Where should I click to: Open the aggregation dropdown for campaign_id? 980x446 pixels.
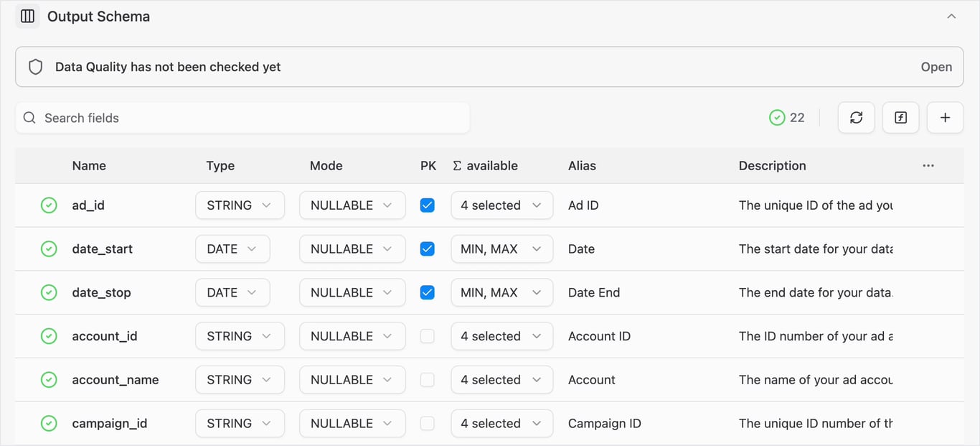point(501,424)
